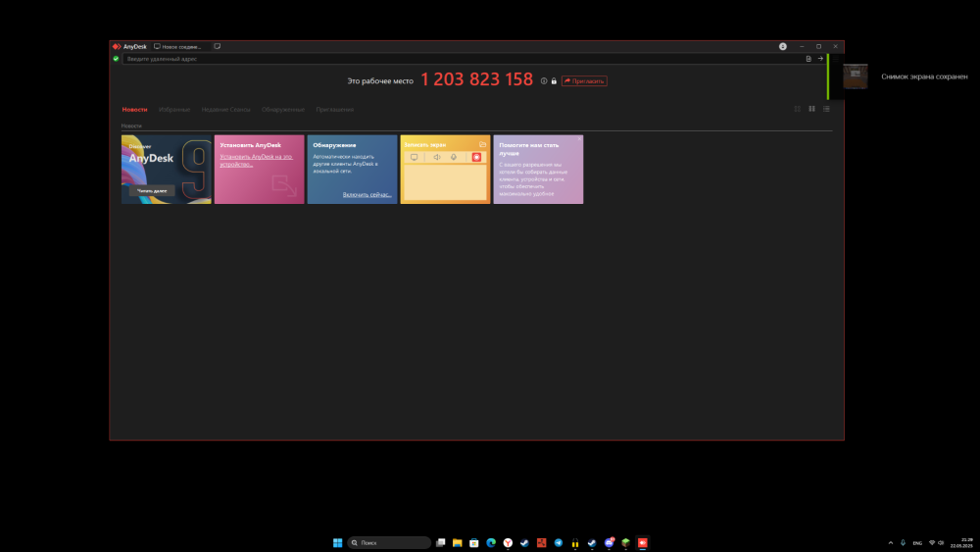
Task: Switch to large tiles view
Action: click(811, 109)
